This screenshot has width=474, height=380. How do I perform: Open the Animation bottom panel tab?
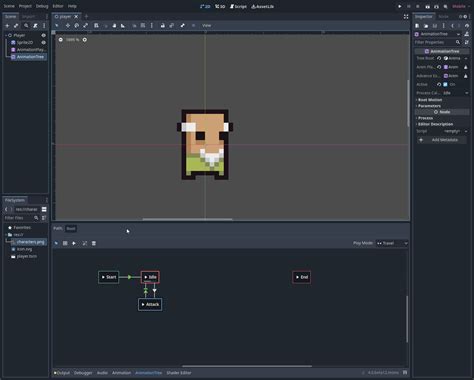click(121, 373)
